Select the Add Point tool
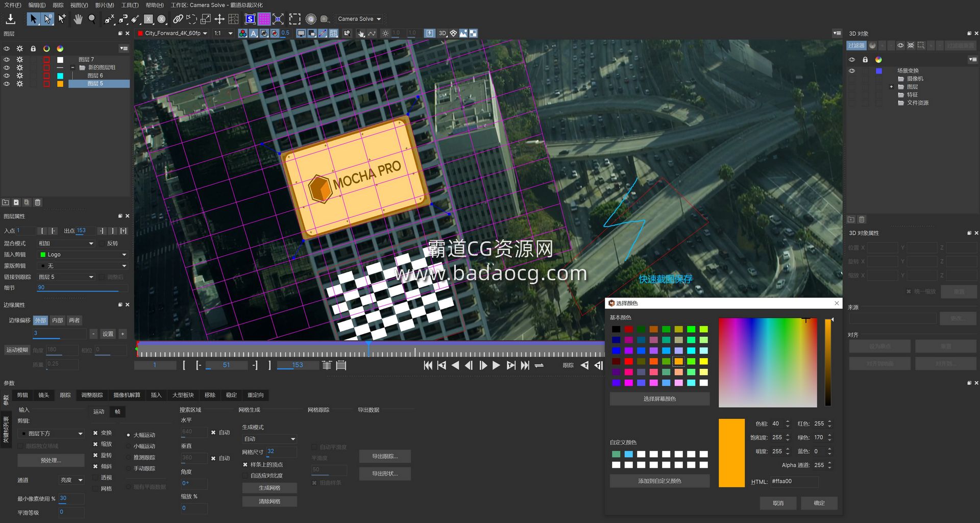The height and width of the screenshot is (523, 980). [x=62, y=19]
